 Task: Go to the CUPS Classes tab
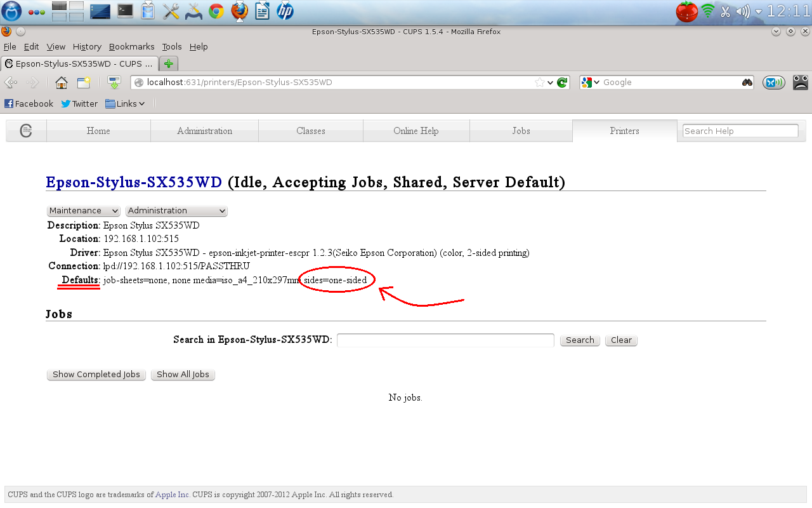(311, 131)
